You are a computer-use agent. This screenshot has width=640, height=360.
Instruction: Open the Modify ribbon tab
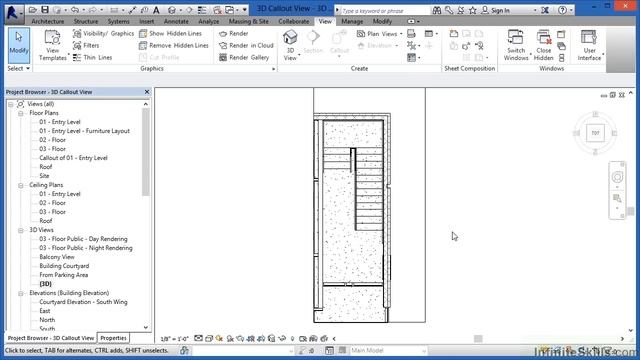coord(382,21)
